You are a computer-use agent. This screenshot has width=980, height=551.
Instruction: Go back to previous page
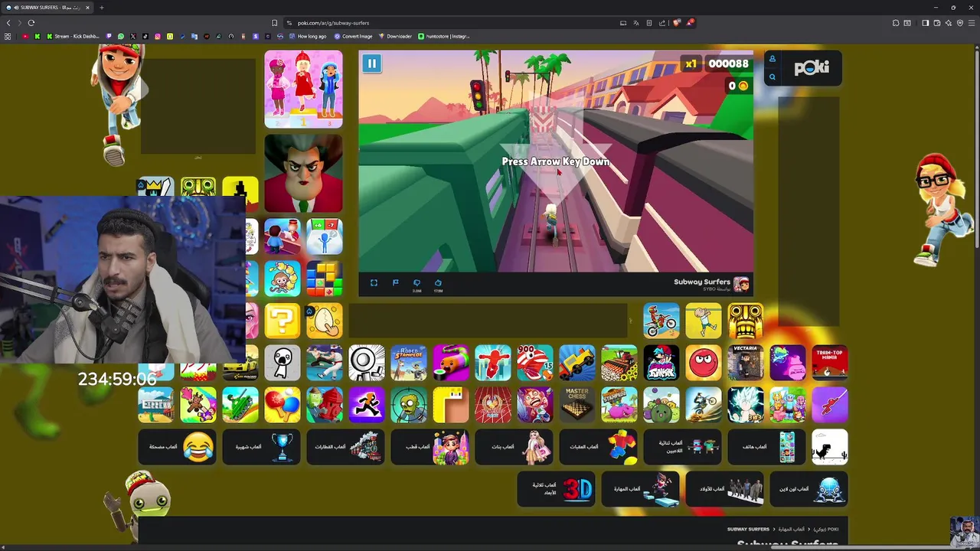tap(8, 23)
